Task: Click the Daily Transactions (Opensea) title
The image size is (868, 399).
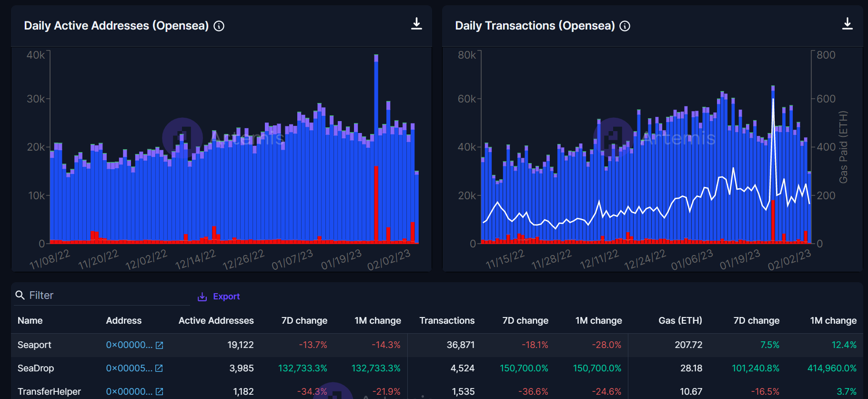Action: click(535, 26)
